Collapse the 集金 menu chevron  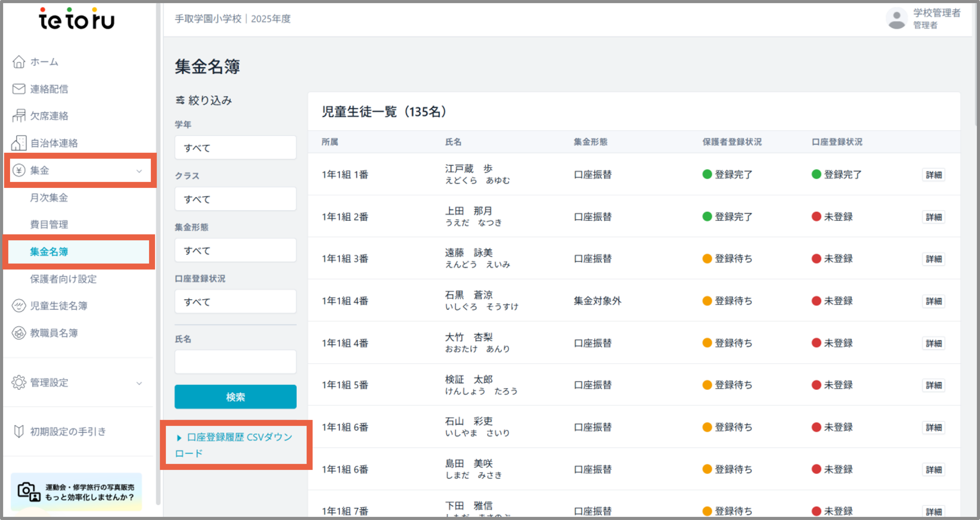click(139, 171)
